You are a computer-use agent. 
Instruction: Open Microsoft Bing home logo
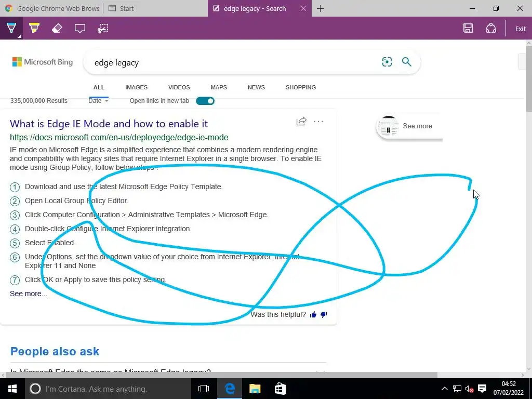[43, 62]
